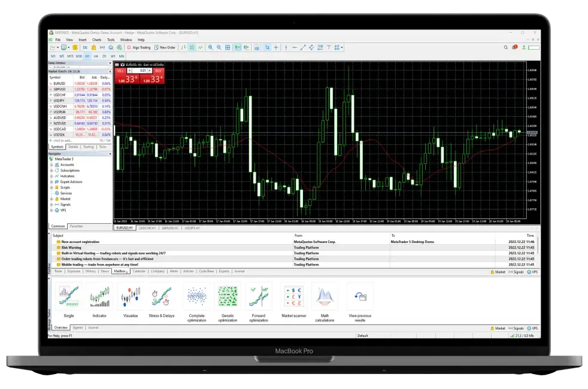Image resolution: width=588 pixels, height=389 pixels.
Task: Expand the Subscriptions tree node
Action: (x=51, y=171)
